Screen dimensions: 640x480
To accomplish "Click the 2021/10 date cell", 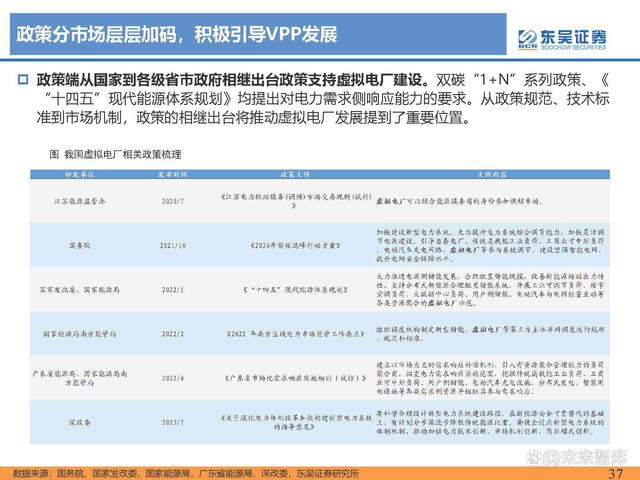I will 173,243.
